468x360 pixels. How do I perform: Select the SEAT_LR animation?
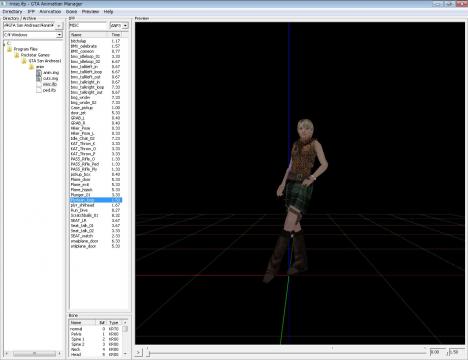pos(96,220)
